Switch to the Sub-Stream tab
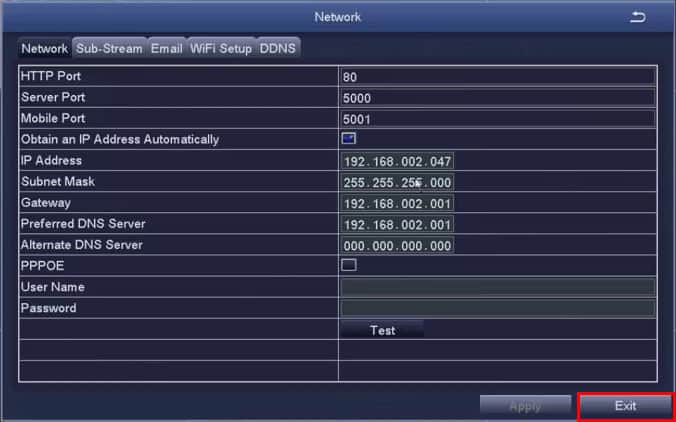This screenshot has width=676, height=422. pos(109,48)
